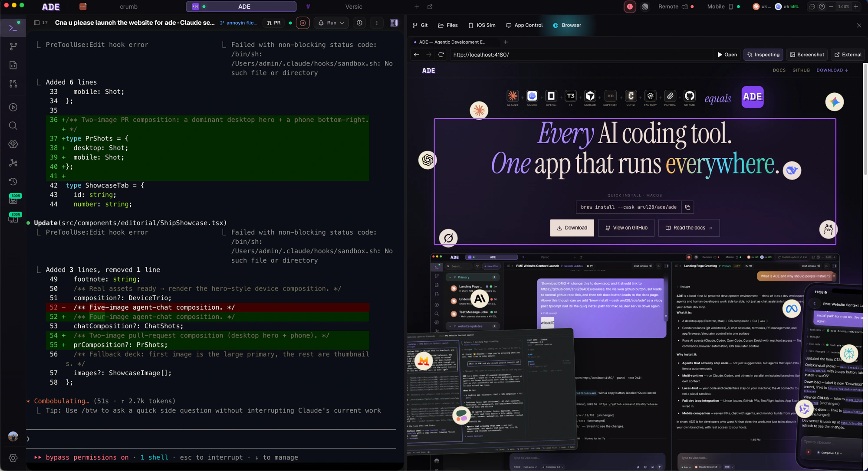
Task: Expand the Run dropdown
Action: pyautogui.click(x=332, y=23)
